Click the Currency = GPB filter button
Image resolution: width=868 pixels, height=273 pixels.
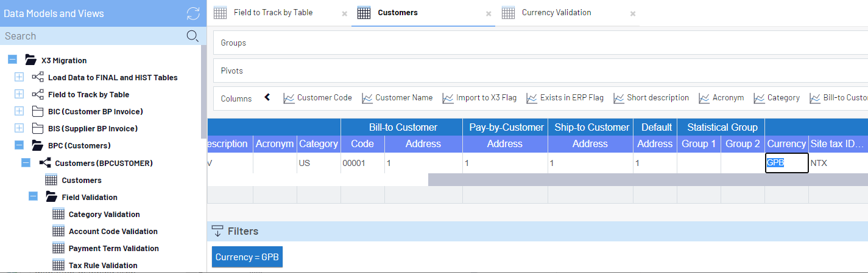(247, 257)
